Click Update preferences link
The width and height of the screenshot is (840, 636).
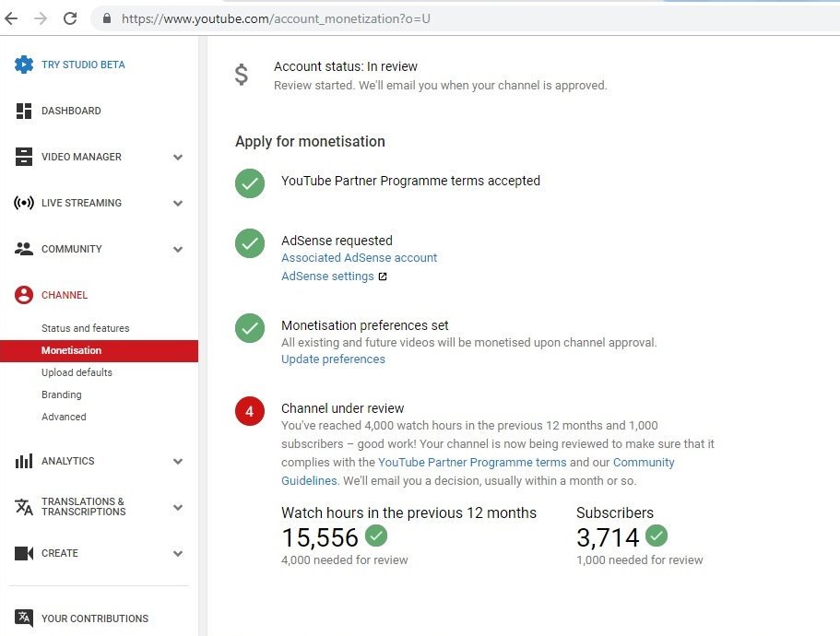pyautogui.click(x=333, y=359)
